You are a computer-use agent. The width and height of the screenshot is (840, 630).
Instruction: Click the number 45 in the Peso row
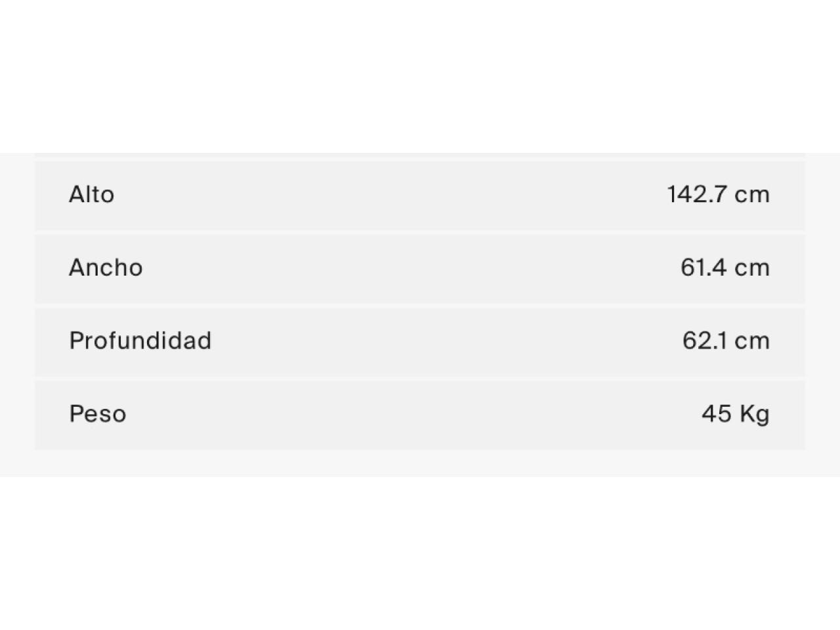[716, 414]
